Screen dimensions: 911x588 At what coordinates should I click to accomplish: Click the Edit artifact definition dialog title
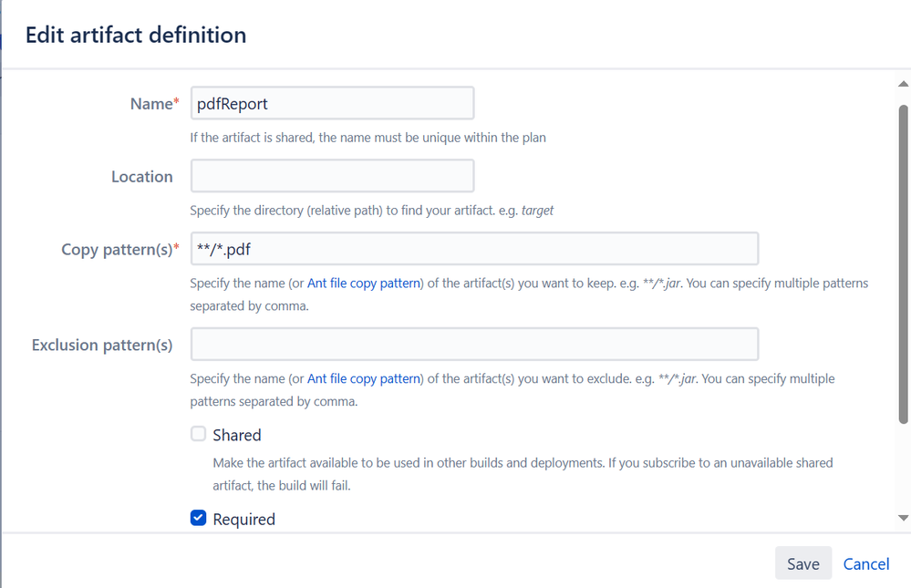(136, 36)
